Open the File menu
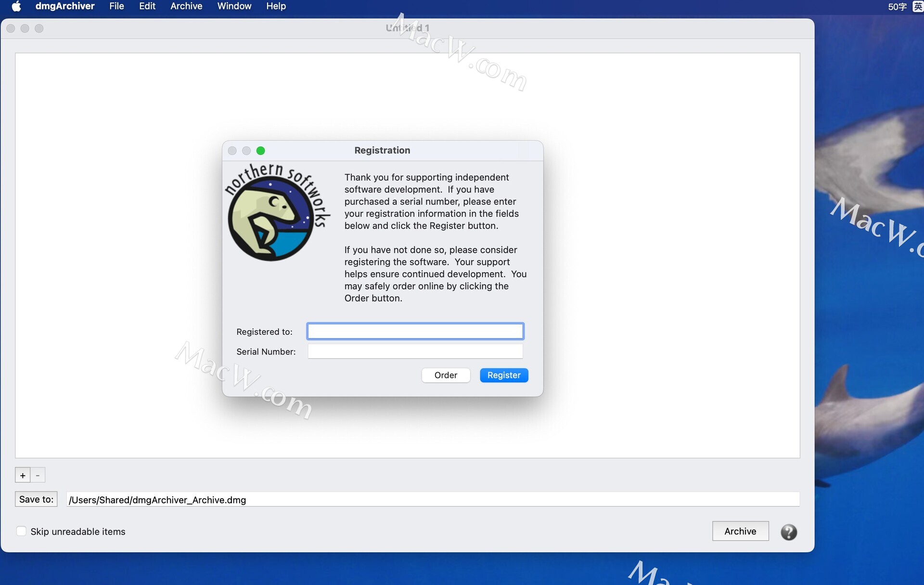924x585 pixels. (116, 6)
